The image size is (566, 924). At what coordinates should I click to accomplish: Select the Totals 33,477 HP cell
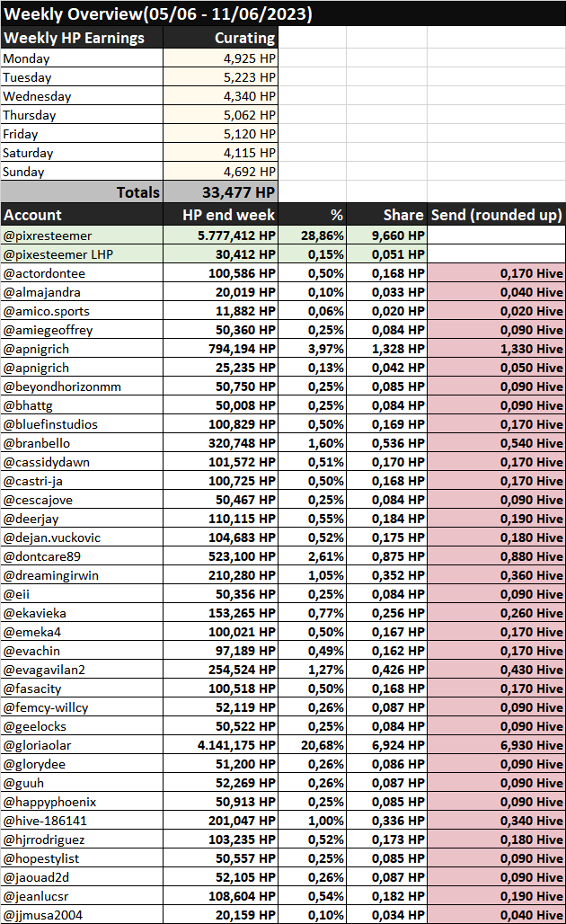click(220, 192)
